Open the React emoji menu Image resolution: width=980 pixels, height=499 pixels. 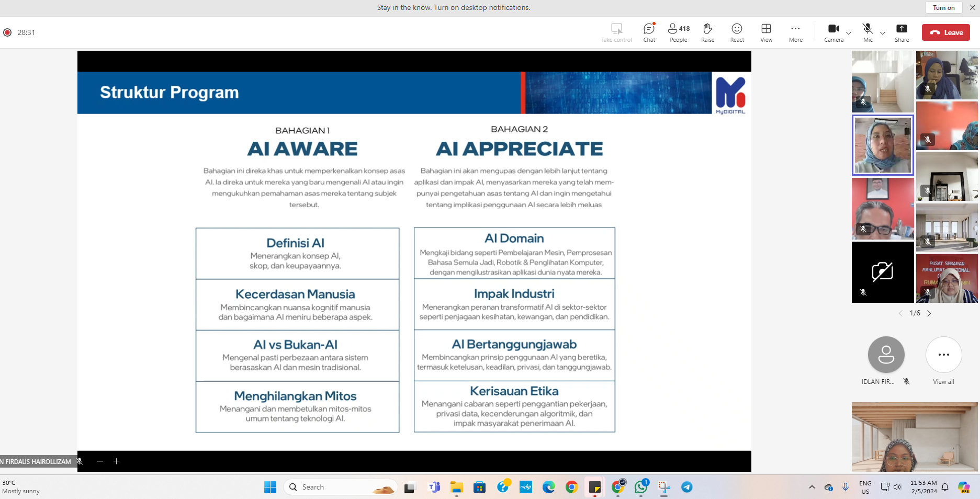[737, 32]
